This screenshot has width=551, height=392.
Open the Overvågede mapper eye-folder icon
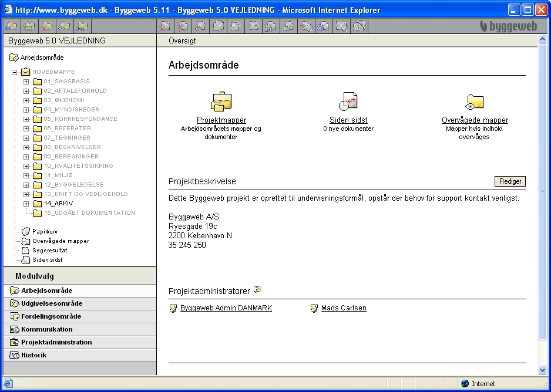[474, 103]
